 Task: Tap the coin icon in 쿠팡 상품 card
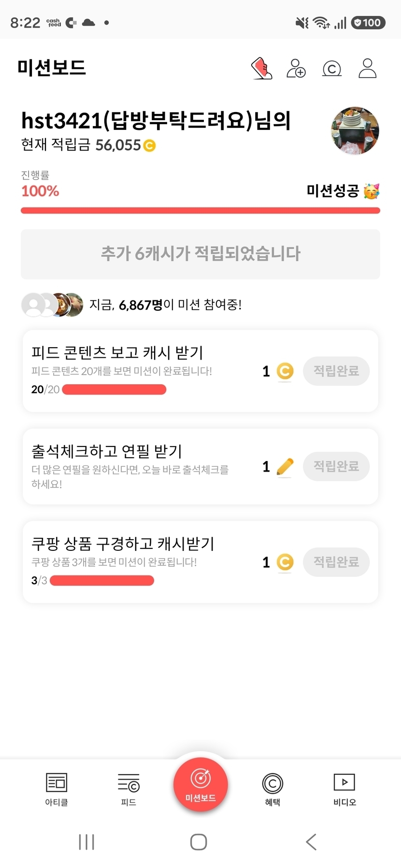(285, 562)
